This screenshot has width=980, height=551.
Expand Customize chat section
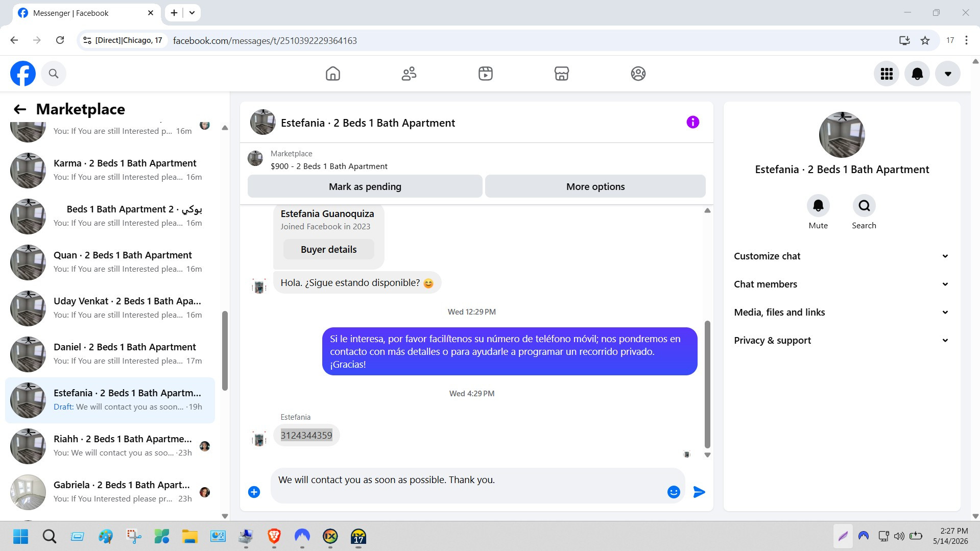coord(842,256)
